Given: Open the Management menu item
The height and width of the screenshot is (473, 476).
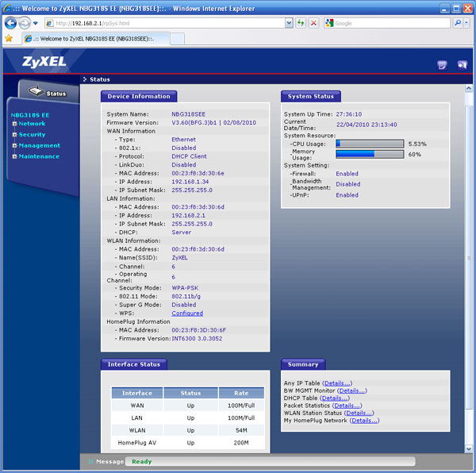Looking at the screenshot, I should tap(40, 145).
